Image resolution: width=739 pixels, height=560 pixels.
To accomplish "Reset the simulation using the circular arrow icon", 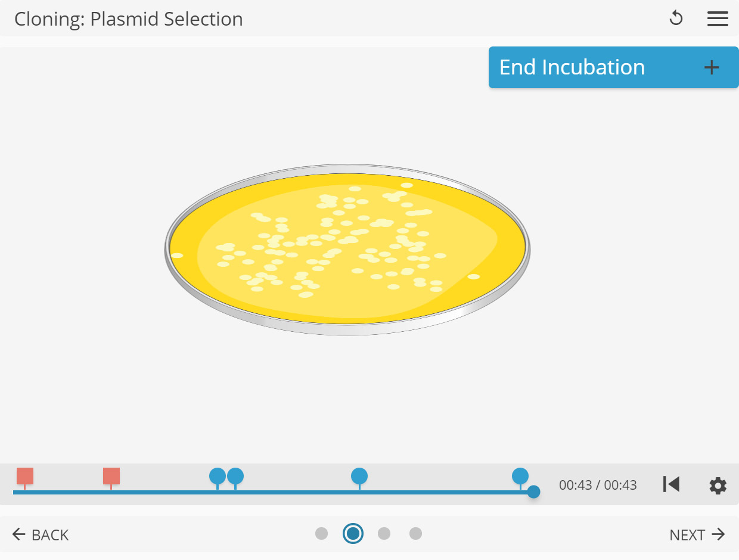I will click(x=676, y=18).
